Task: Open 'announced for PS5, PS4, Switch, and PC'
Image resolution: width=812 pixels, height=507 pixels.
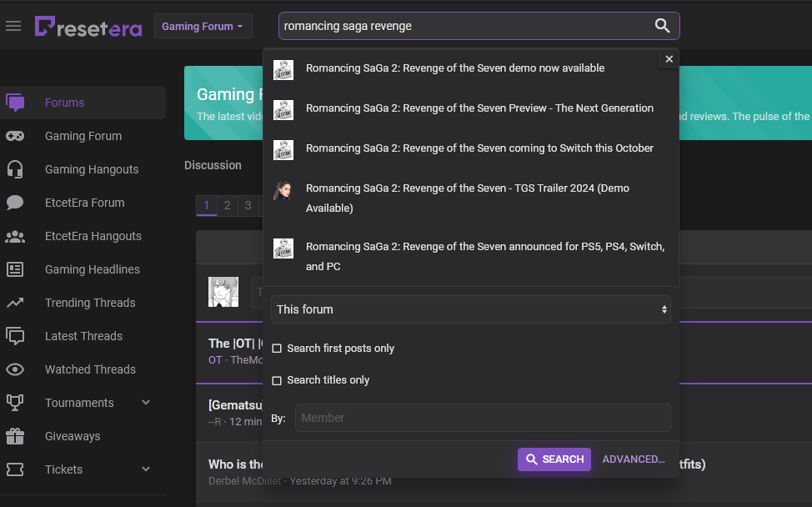Action: [485, 256]
